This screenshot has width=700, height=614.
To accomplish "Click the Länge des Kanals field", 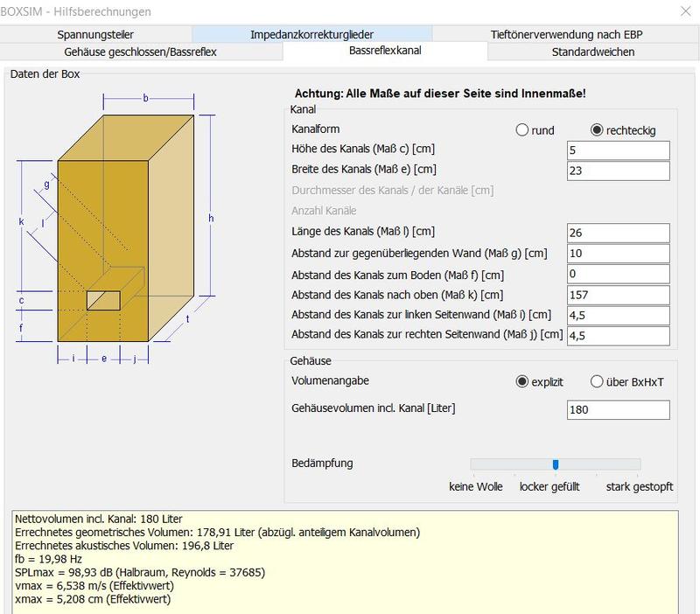I will point(619,233).
